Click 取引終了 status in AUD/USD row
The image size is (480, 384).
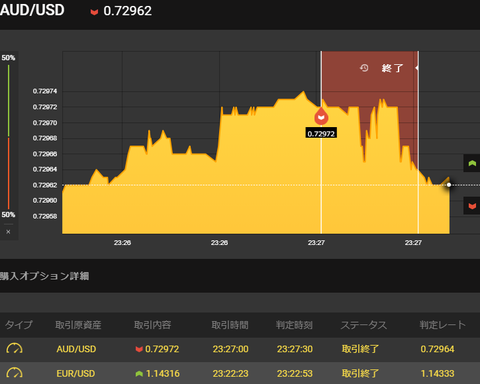[360, 349]
